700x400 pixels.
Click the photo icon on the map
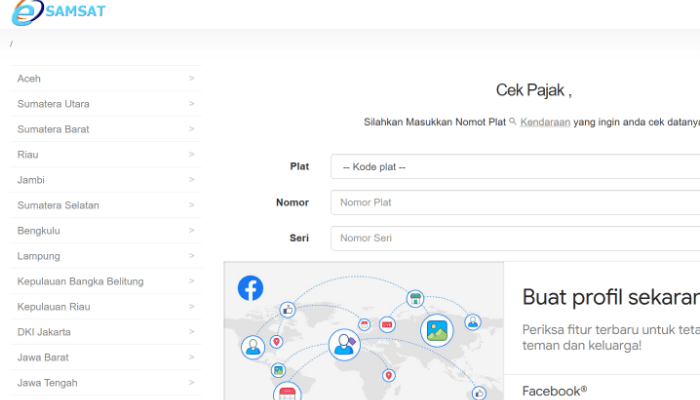(436, 330)
